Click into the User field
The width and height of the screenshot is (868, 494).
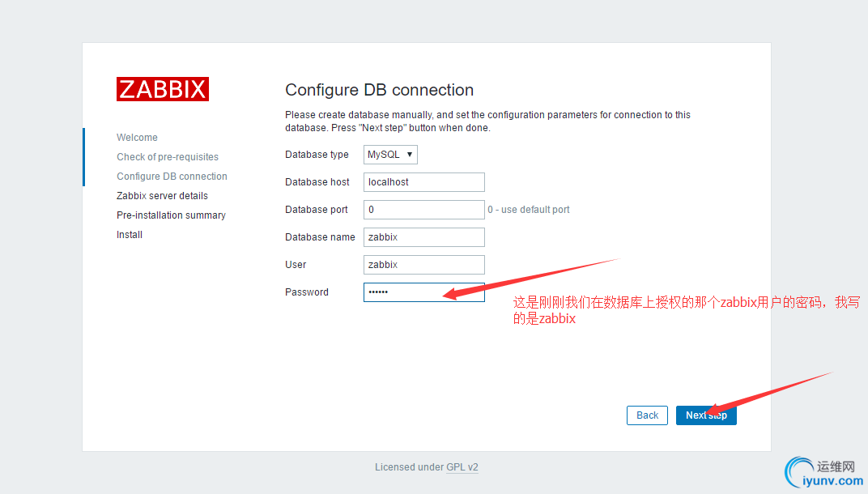tap(424, 265)
